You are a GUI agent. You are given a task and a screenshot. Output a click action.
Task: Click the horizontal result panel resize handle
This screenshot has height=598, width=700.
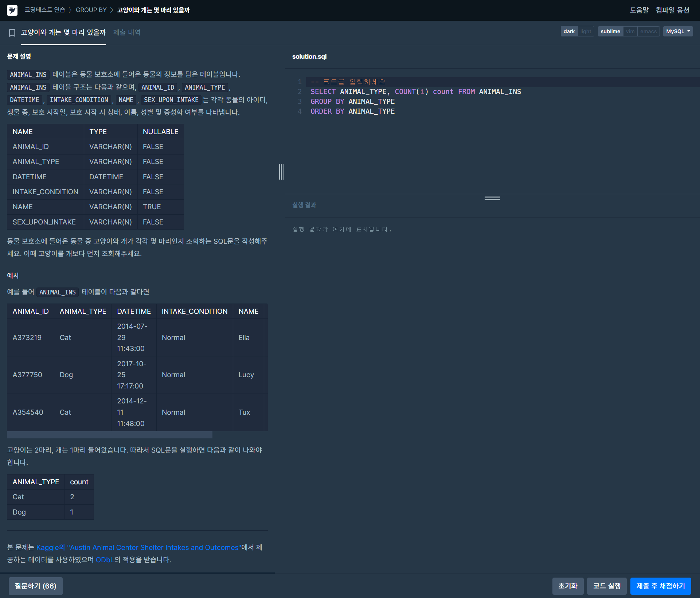(x=492, y=198)
